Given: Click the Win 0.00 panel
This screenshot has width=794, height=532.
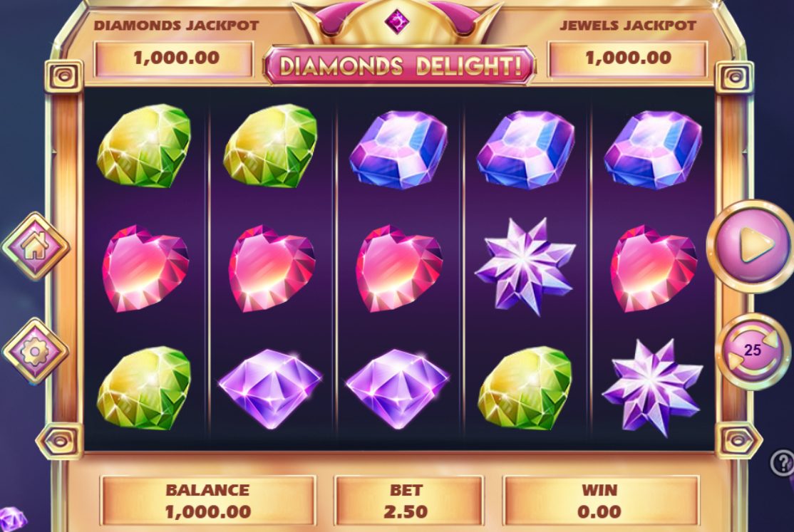Looking at the screenshot, I should coord(601,501).
